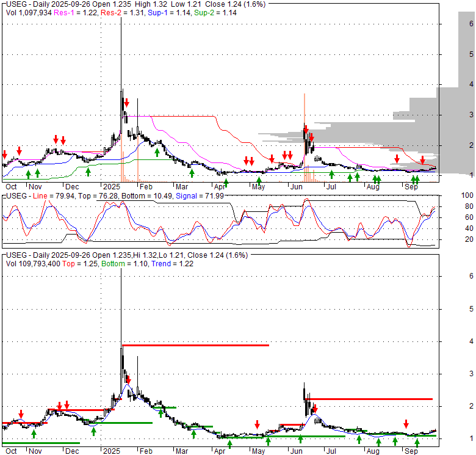Screen dimensions: 476x455
Task: Click the Signal = 71.99 indicator label
Action: click(200, 196)
